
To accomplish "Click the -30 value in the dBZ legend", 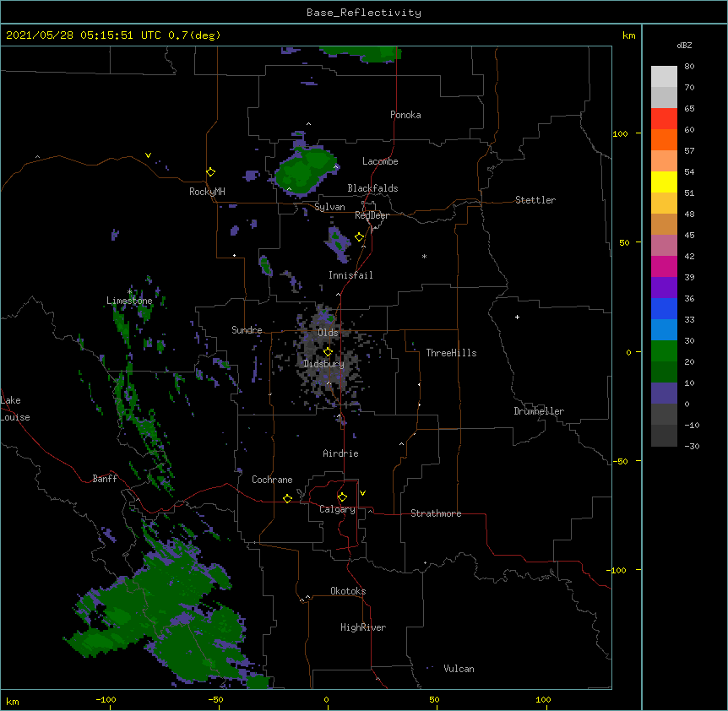I will click(x=692, y=447).
